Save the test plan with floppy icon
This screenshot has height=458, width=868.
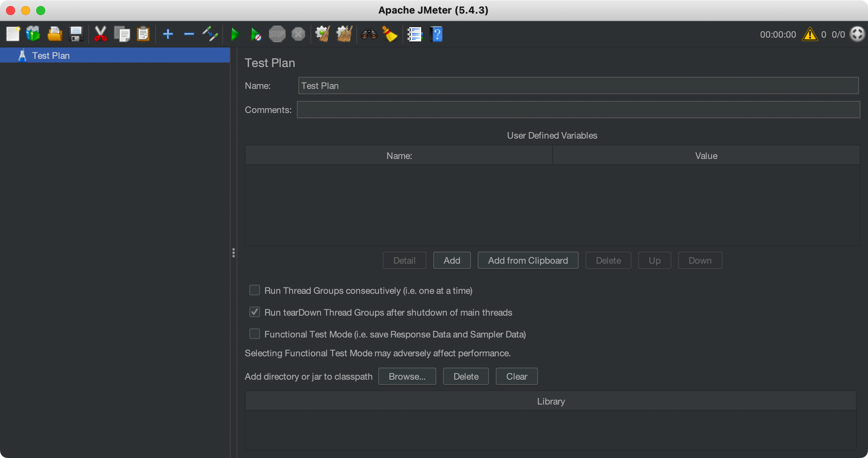(76, 34)
